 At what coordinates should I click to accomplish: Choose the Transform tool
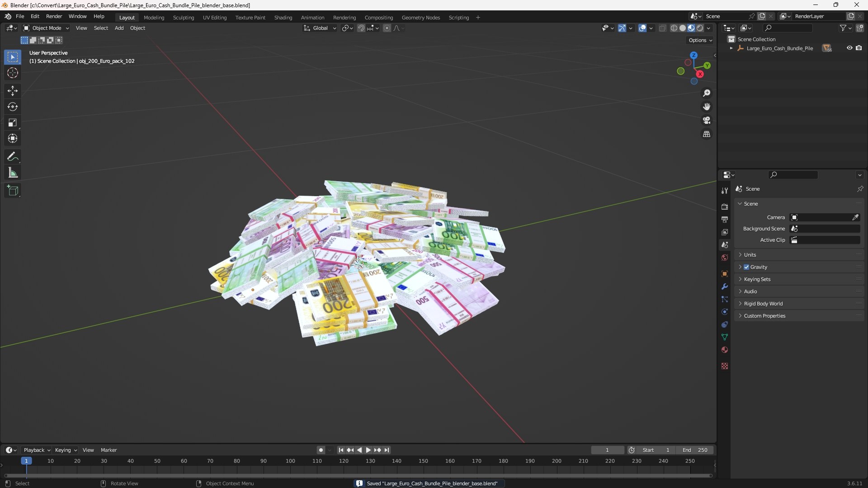13,138
